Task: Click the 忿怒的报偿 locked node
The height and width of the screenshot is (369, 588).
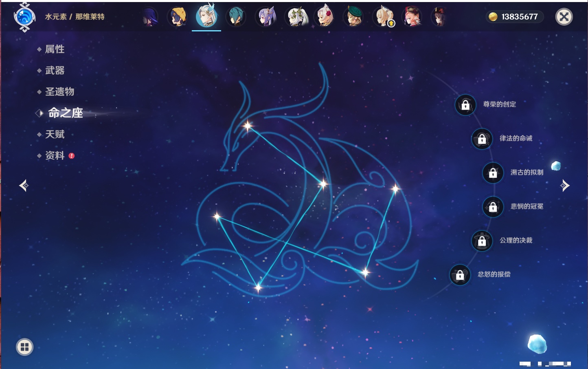Action: [460, 275]
